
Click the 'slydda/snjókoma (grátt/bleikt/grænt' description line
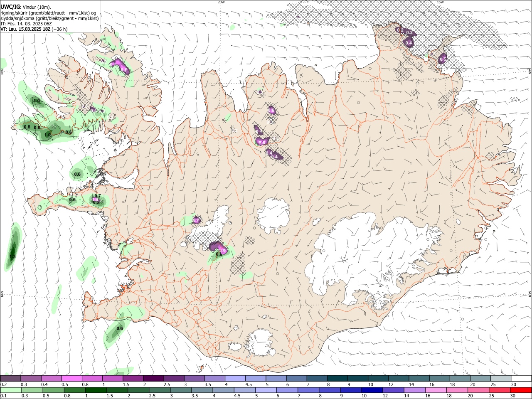pos(49,18)
